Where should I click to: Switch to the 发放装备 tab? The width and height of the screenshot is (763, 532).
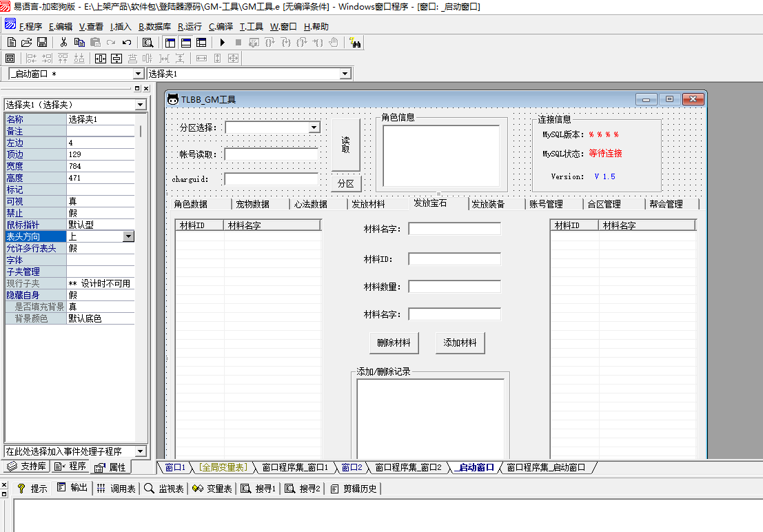click(x=488, y=204)
